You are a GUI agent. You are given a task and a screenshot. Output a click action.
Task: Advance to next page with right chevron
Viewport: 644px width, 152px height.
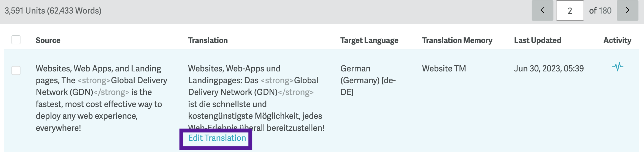click(627, 10)
